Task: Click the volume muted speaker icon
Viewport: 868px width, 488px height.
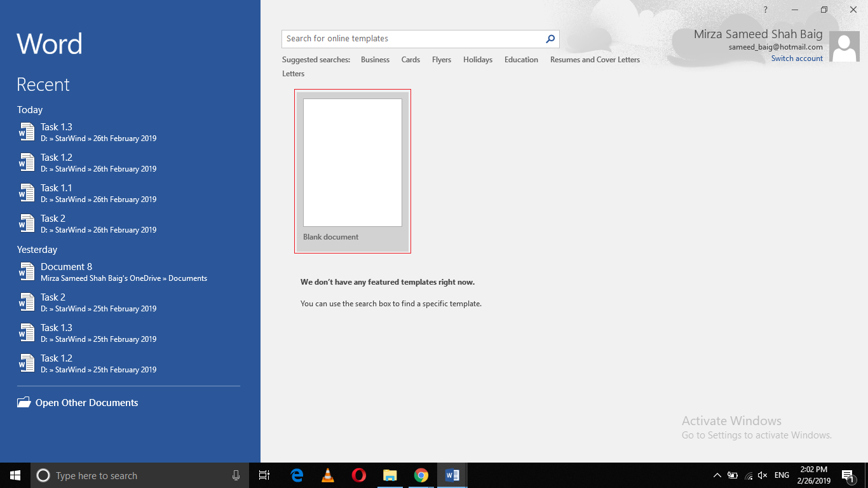Action: pyautogui.click(x=763, y=475)
